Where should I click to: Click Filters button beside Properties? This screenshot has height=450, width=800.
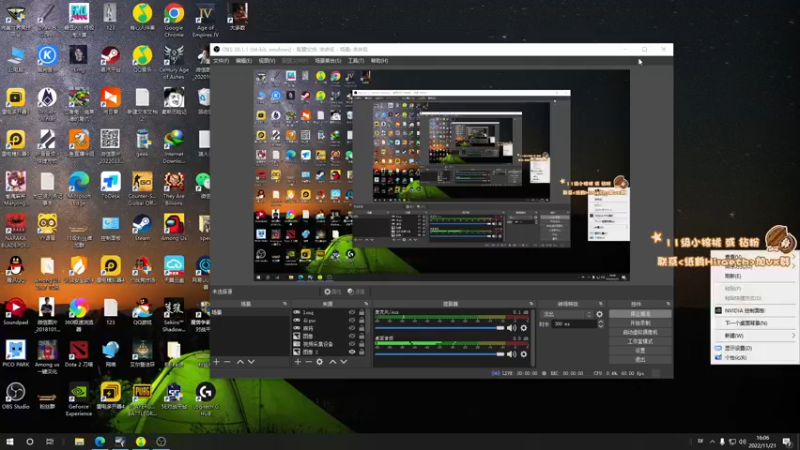click(x=356, y=292)
